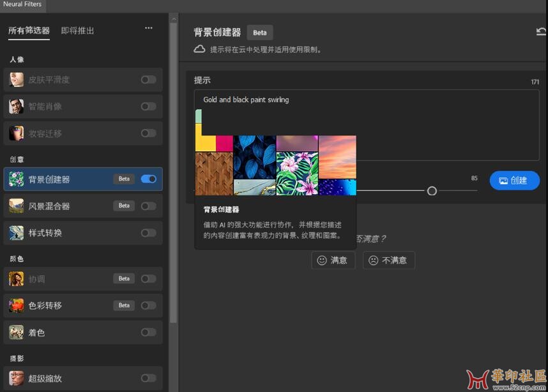The width and height of the screenshot is (548, 392).
Task: Click the filter list vertical scrollbar
Action: coord(173,173)
